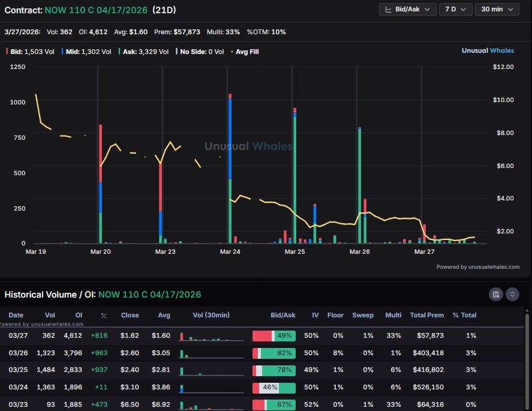This screenshot has width=532, height=411.
Task: Sort table by IV column
Action: pyautogui.click(x=315, y=315)
